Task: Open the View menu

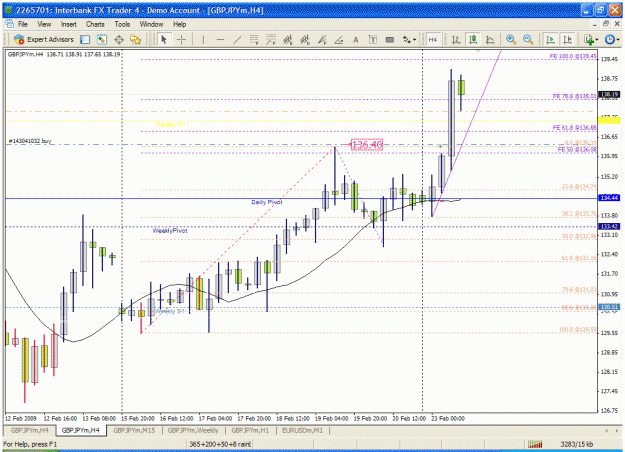Action: (44, 24)
